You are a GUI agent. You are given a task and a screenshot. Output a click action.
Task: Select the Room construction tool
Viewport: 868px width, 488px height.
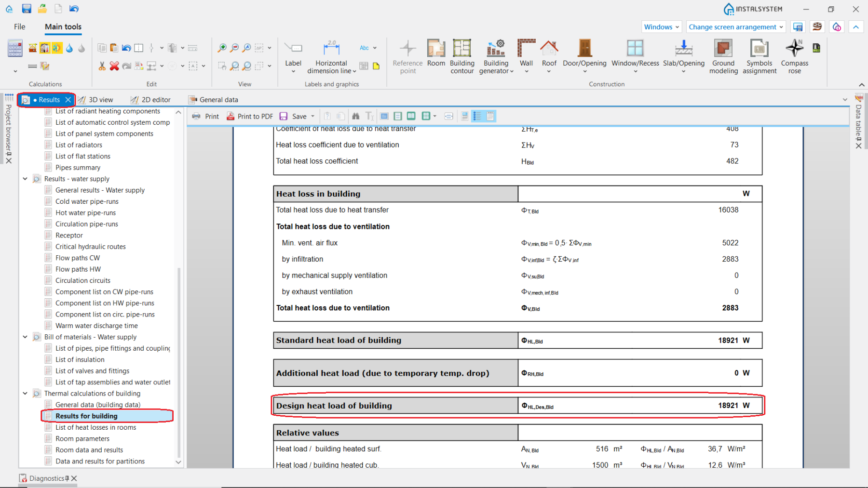tap(436, 53)
